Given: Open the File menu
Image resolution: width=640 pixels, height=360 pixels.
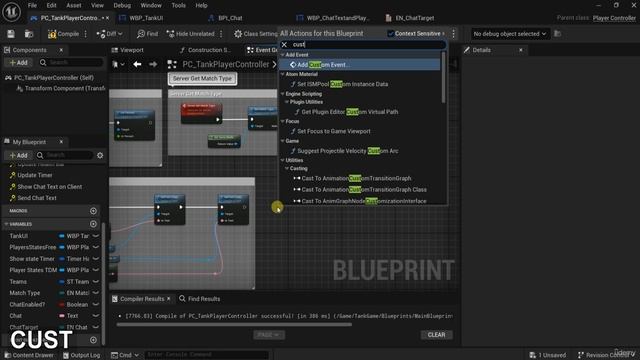Looking at the screenshot, I should pos(32,5).
